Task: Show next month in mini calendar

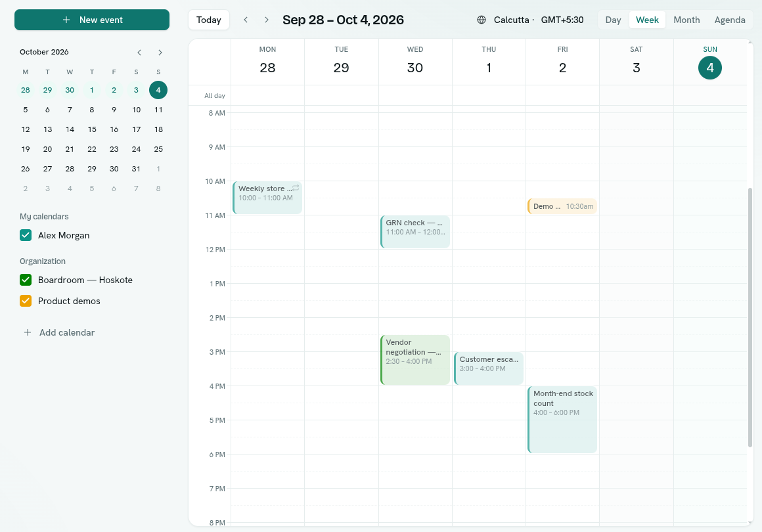Action: tap(160, 53)
